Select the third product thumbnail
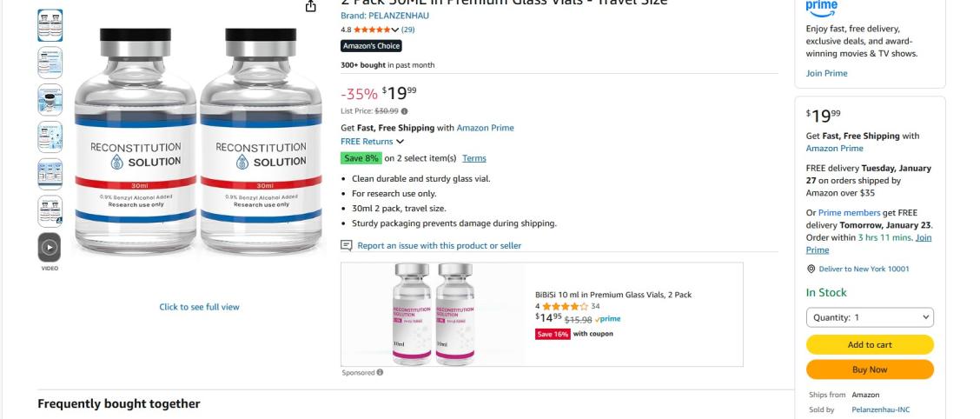 click(x=50, y=99)
